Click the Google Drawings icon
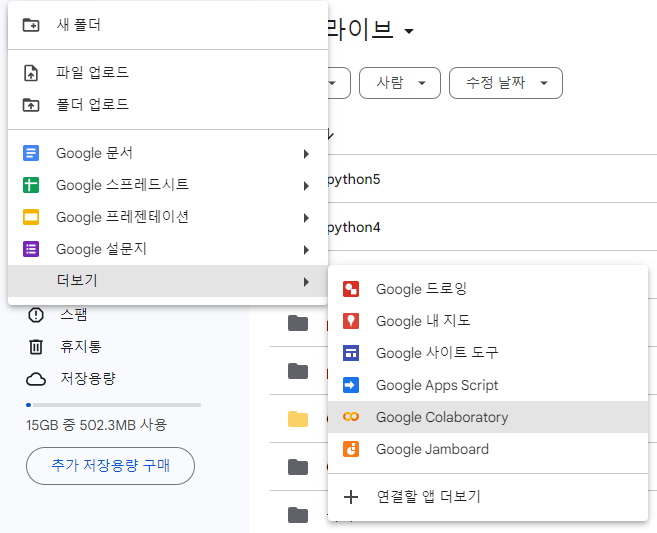Viewport: 657px width, 533px height. click(x=351, y=289)
